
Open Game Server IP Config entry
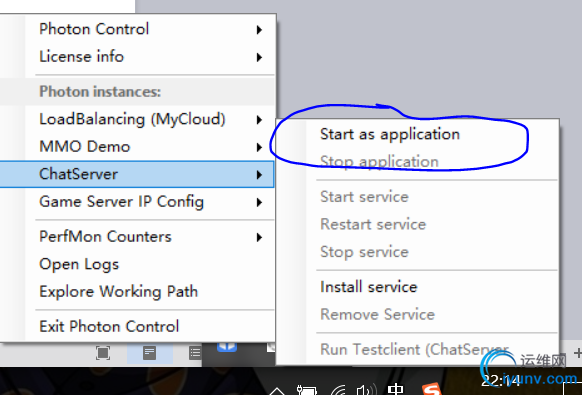(138, 202)
